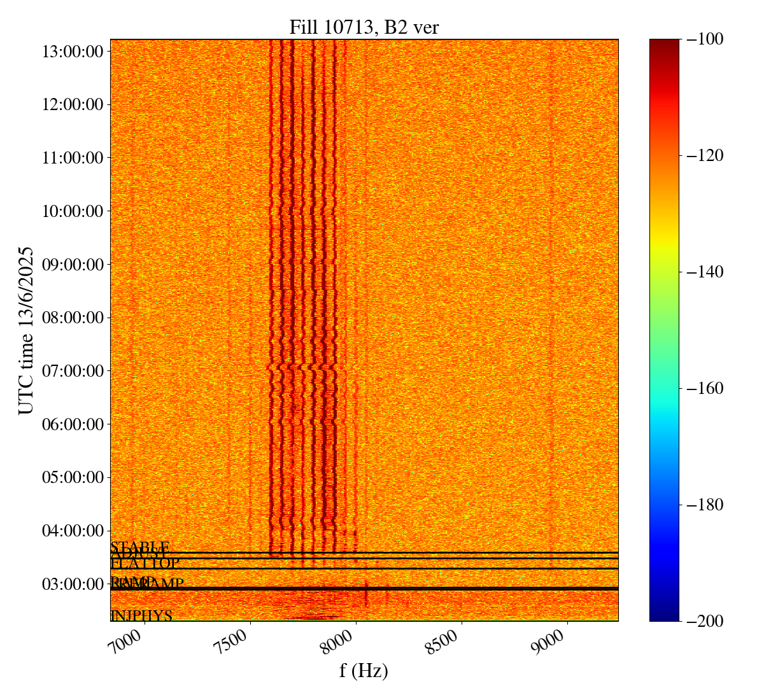The image size is (764, 700).
Task: Click the INJPHYS beam mode label
Action: pos(141,616)
